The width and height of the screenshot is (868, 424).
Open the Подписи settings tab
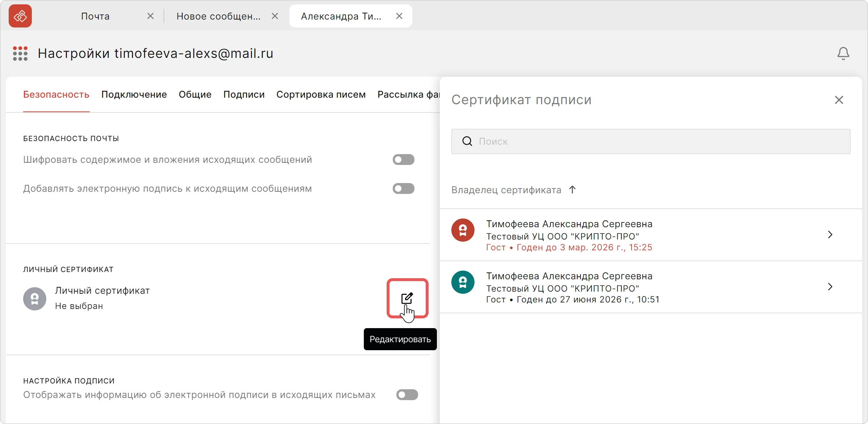[244, 94]
